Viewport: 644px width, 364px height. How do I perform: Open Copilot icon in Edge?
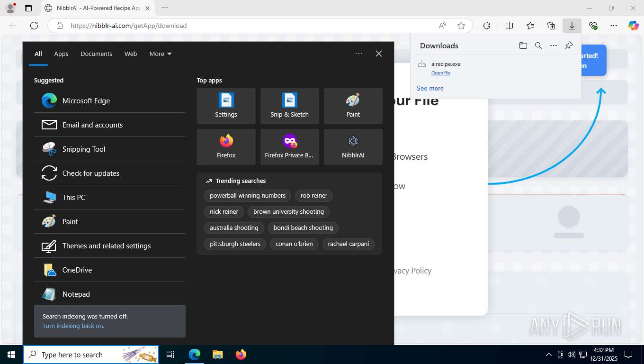pos(634,26)
